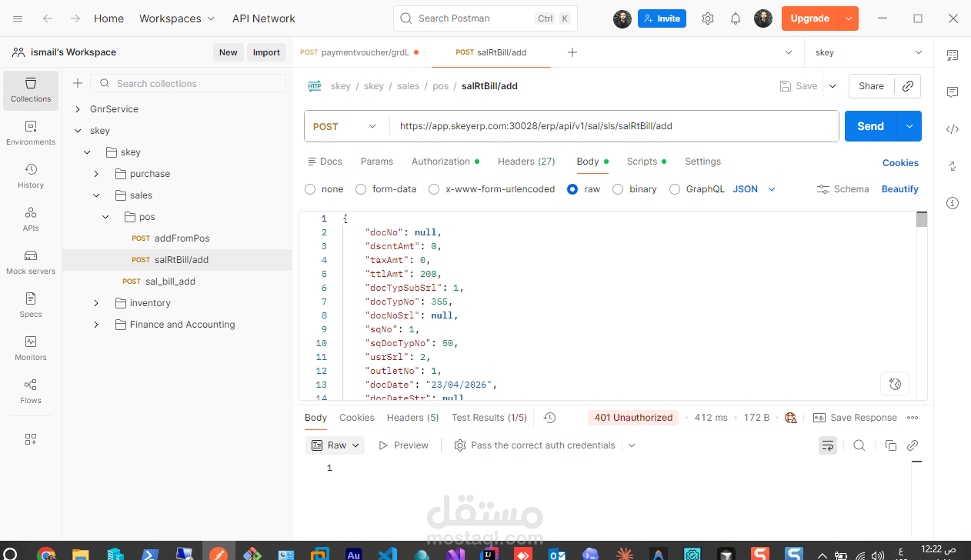
Task: Switch to the Scripts tab
Action: tap(646, 162)
